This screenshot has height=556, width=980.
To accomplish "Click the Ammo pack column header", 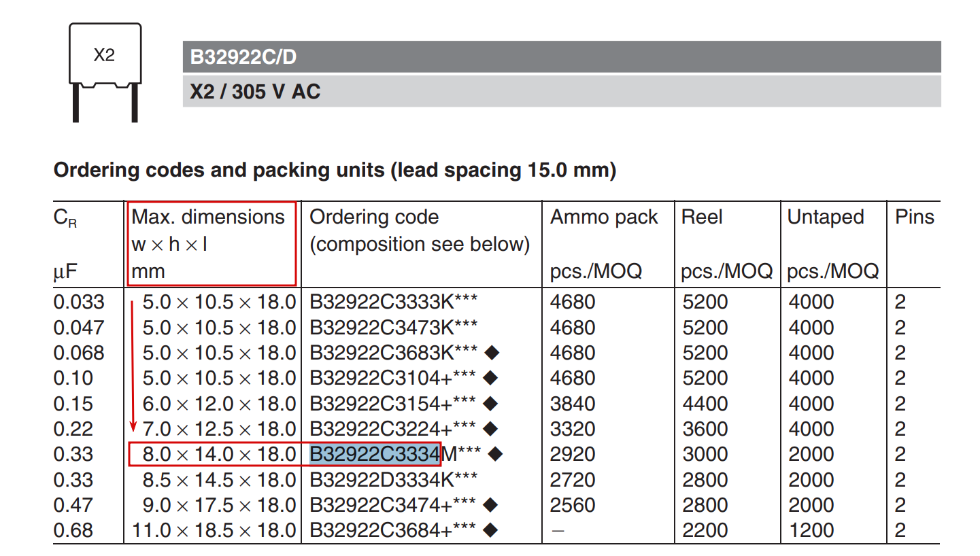I will click(604, 218).
